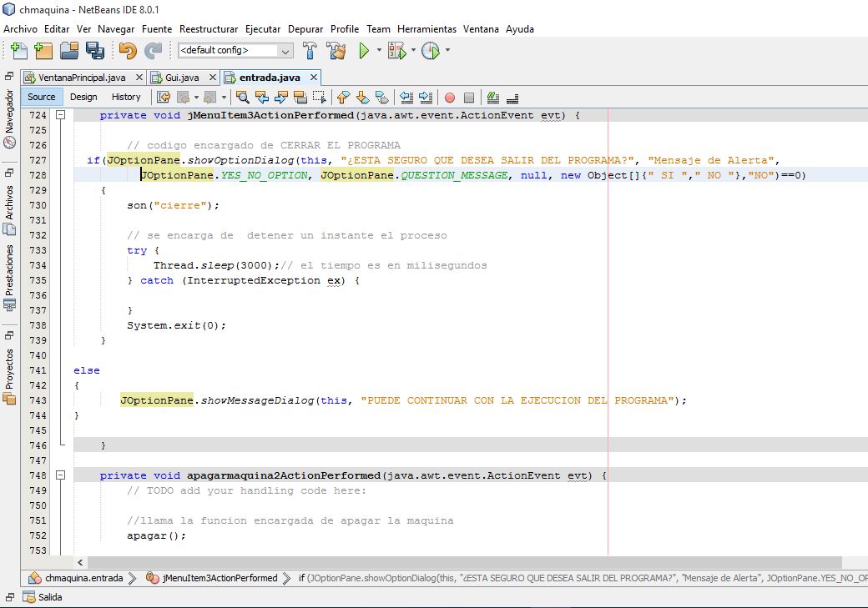Click the Build Project hammer icon

click(x=310, y=50)
